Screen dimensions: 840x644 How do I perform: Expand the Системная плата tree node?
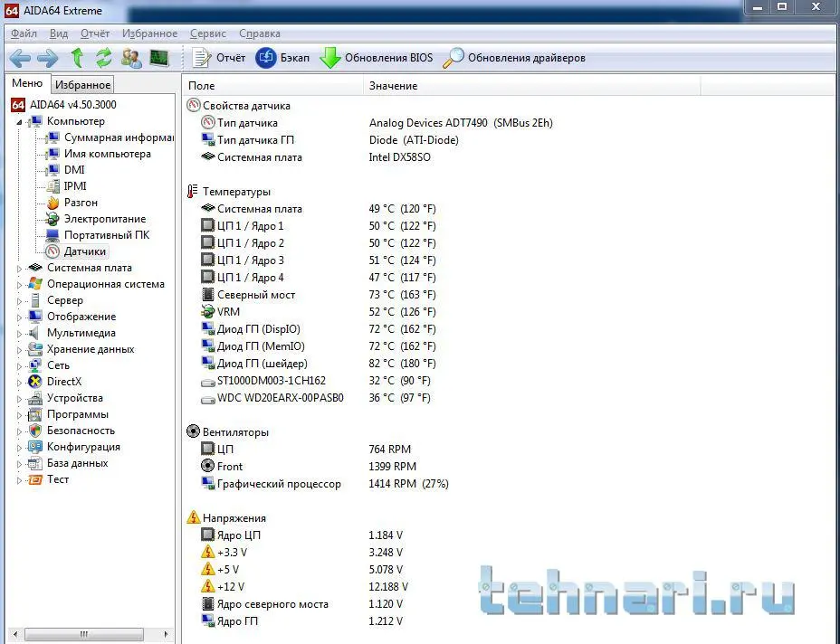[x=19, y=269]
